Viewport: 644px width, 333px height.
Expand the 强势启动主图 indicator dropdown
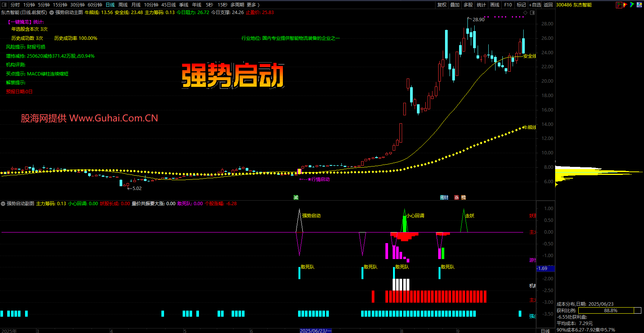click(x=52, y=13)
